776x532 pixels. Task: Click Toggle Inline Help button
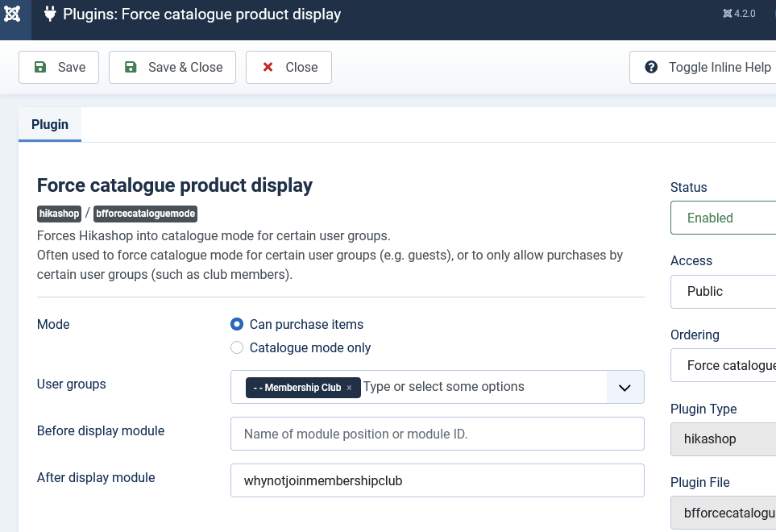703,67
